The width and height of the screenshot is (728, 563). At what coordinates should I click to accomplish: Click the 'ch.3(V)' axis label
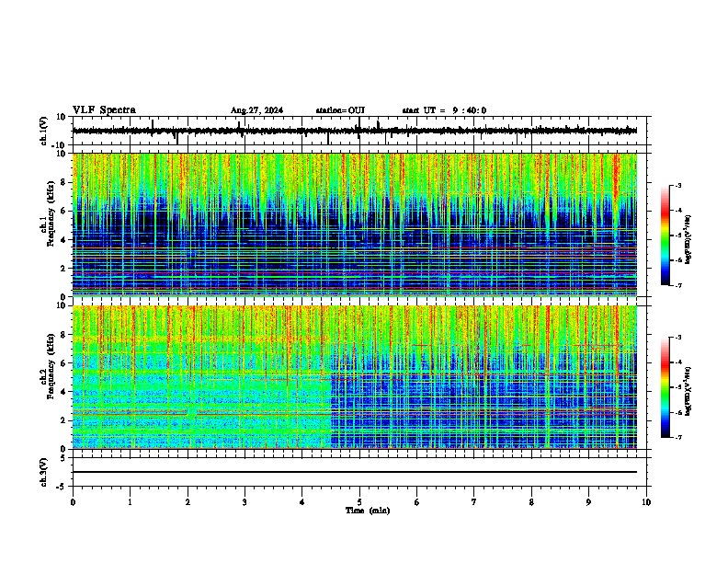pyautogui.click(x=44, y=473)
